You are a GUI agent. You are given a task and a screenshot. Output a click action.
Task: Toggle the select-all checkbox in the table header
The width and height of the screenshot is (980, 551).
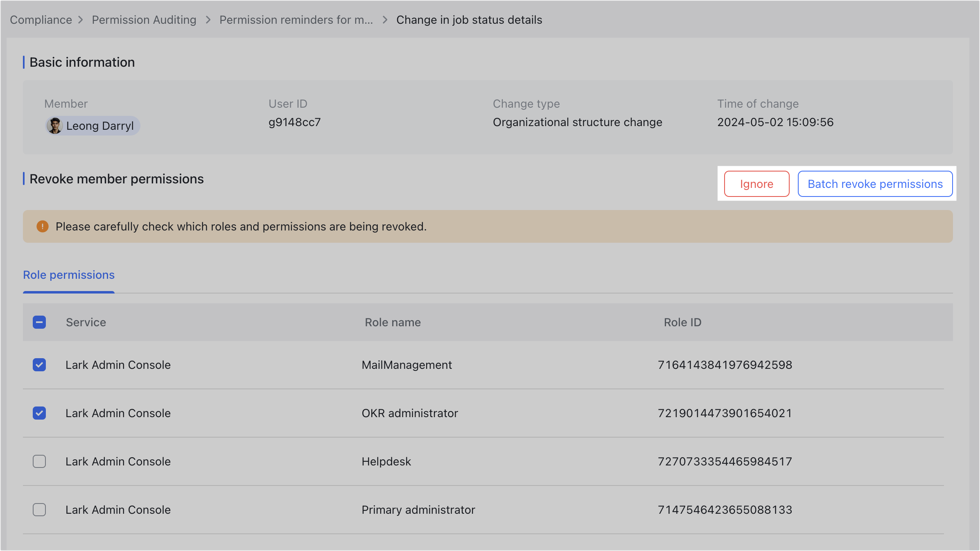coord(39,323)
